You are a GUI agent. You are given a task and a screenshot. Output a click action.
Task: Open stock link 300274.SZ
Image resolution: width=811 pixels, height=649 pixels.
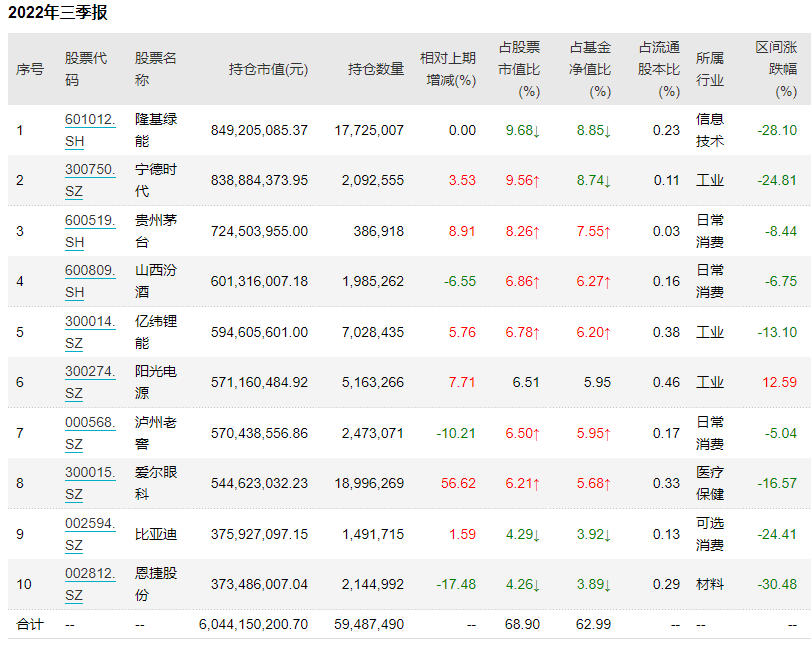click(x=89, y=371)
